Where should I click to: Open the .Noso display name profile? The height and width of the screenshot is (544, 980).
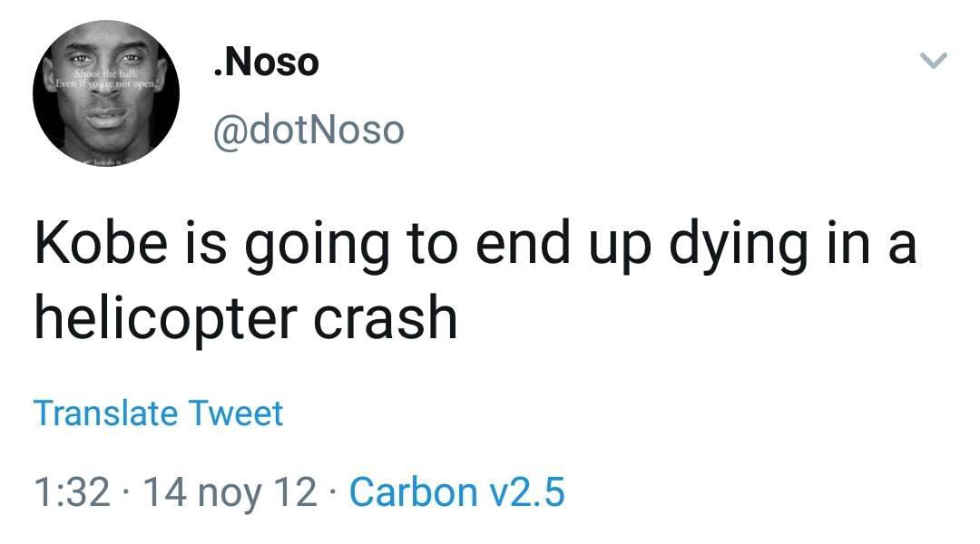click(x=265, y=63)
